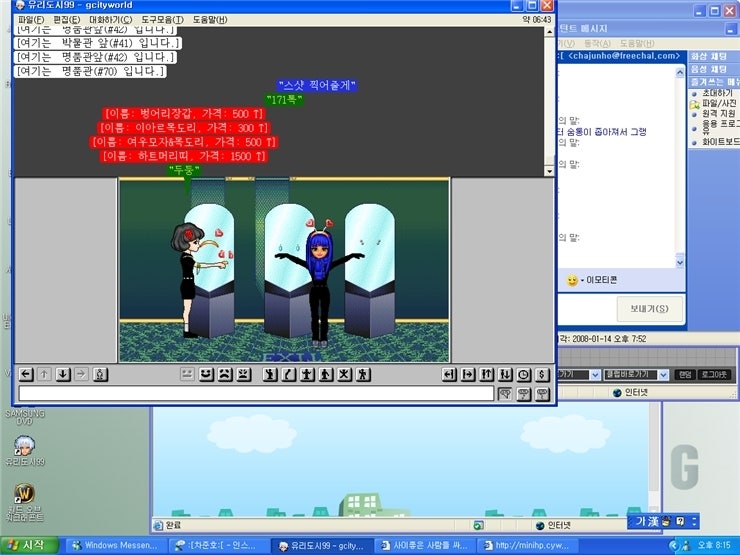The image size is (740, 555).
Task: Expand the 클럽바로가기 dropdown
Action: pos(663,375)
